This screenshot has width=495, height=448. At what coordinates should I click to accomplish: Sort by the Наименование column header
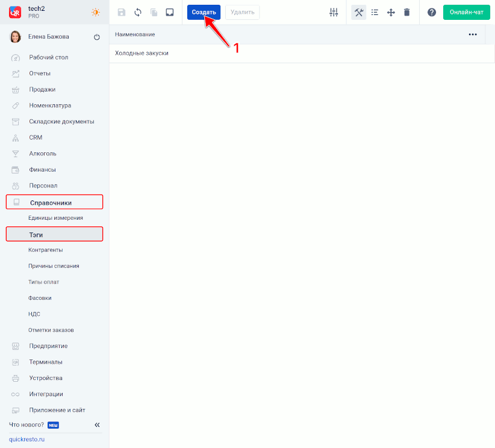pos(135,34)
